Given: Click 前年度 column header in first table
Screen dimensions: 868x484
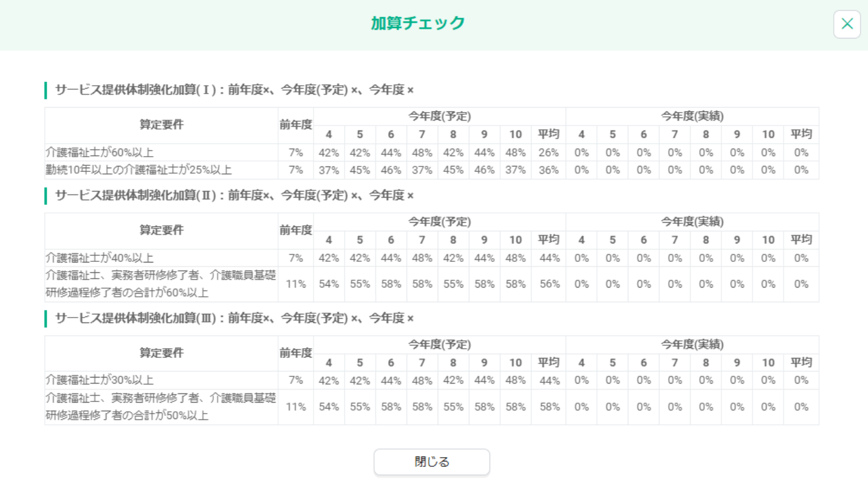Looking at the screenshot, I should click(296, 125).
